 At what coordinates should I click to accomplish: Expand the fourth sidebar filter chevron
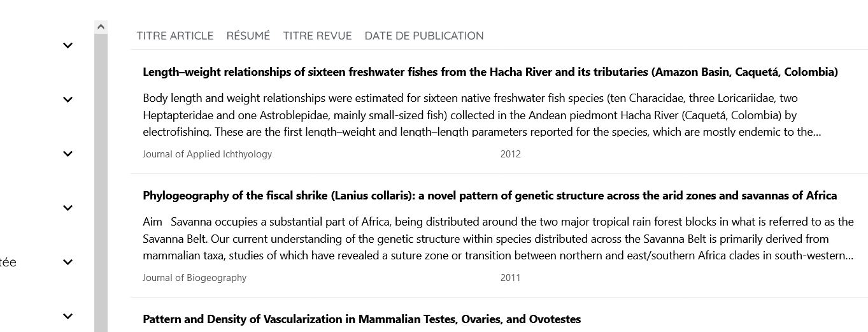coord(68,208)
